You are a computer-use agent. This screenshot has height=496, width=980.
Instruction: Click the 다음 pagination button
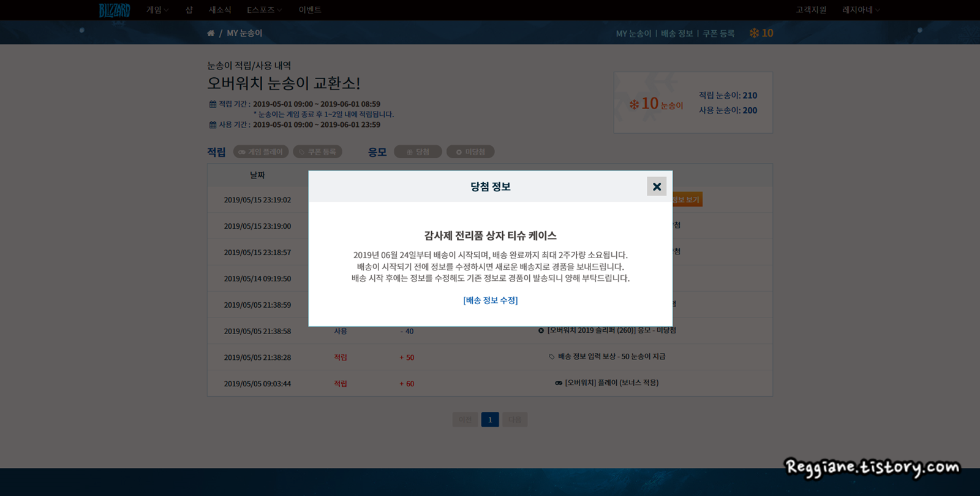pyautogui.click(x=515, y=419)
